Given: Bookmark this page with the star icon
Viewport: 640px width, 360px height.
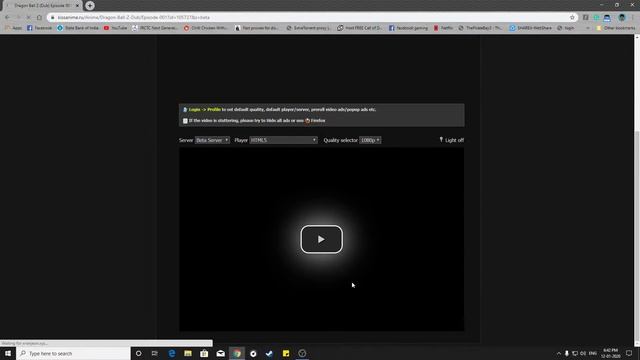Looking at the screenshot, I should pyautogui.click(x=572, y=17).
